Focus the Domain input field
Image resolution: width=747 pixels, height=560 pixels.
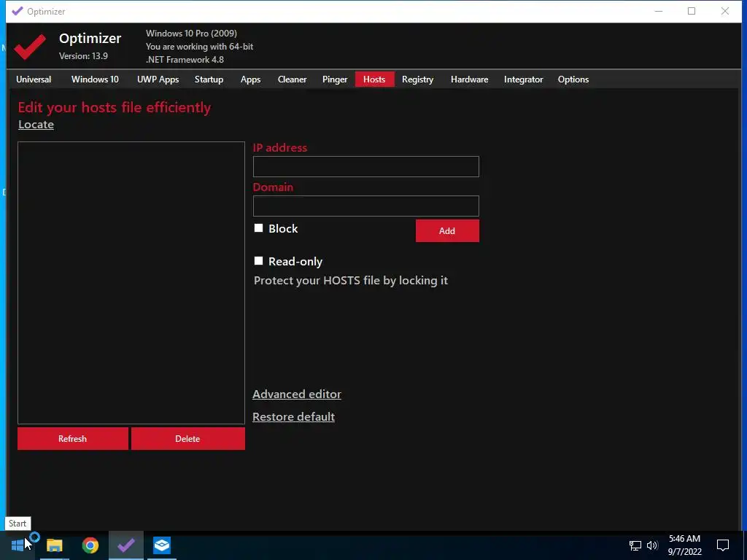366,206
